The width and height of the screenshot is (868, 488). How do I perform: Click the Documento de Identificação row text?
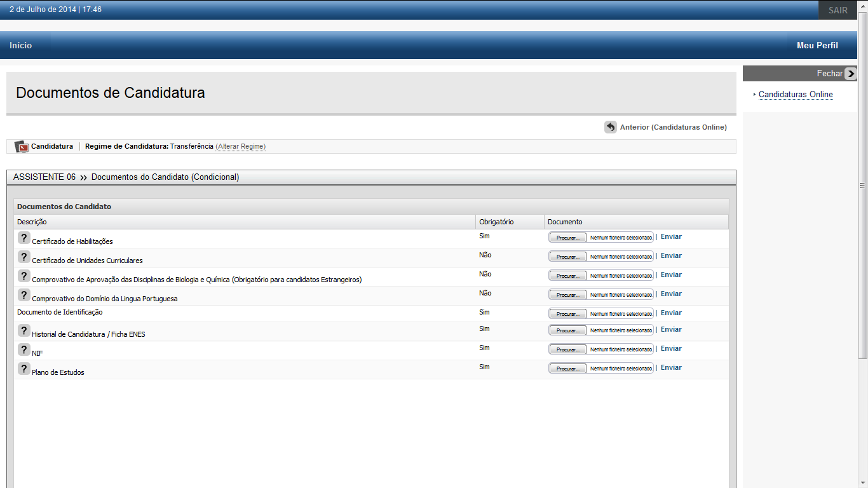(60, 312)
